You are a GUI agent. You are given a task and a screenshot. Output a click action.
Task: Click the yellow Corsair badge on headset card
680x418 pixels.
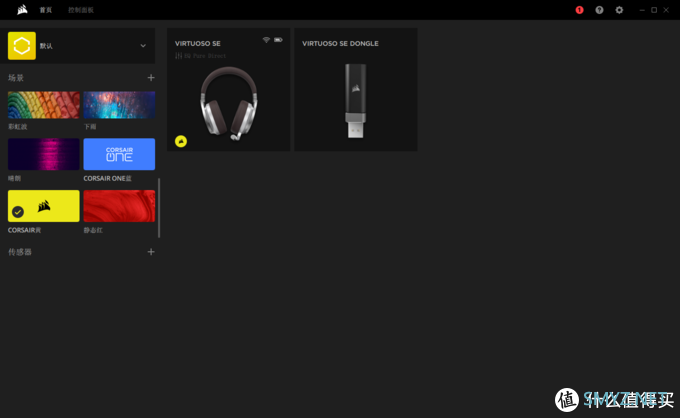[x=181, y=141]
